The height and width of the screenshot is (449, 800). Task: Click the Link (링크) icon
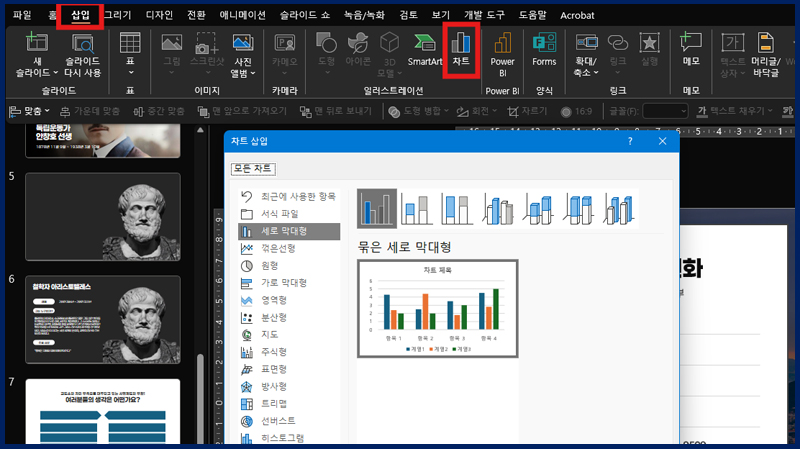point(617,42)
